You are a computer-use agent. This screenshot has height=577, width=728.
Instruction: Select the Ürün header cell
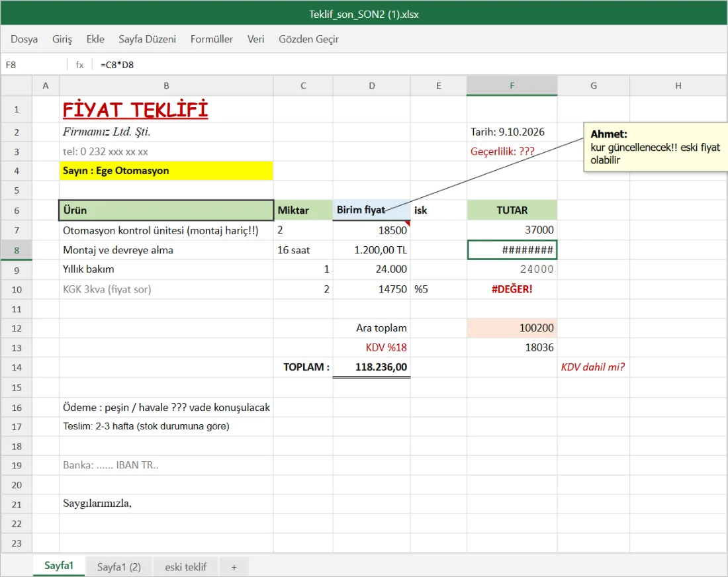point(166,210)
